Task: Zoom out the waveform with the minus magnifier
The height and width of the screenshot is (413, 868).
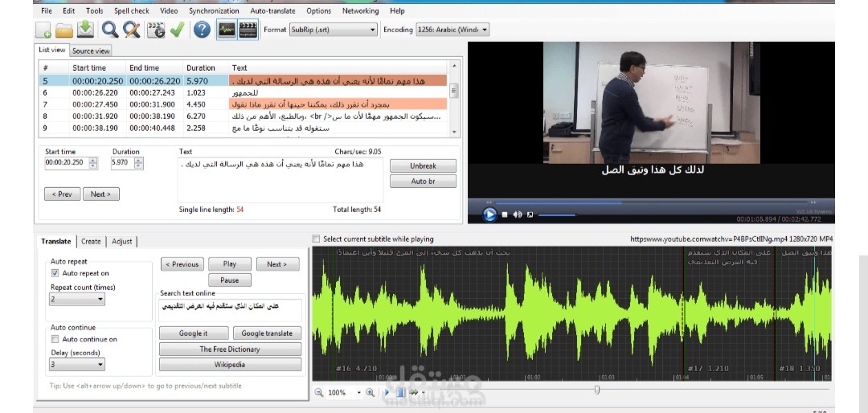Action: pyautogui.click(x=319, y=393)
